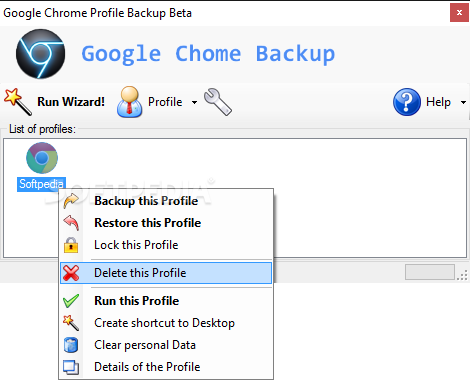Close the Profile Backup window

459,13
